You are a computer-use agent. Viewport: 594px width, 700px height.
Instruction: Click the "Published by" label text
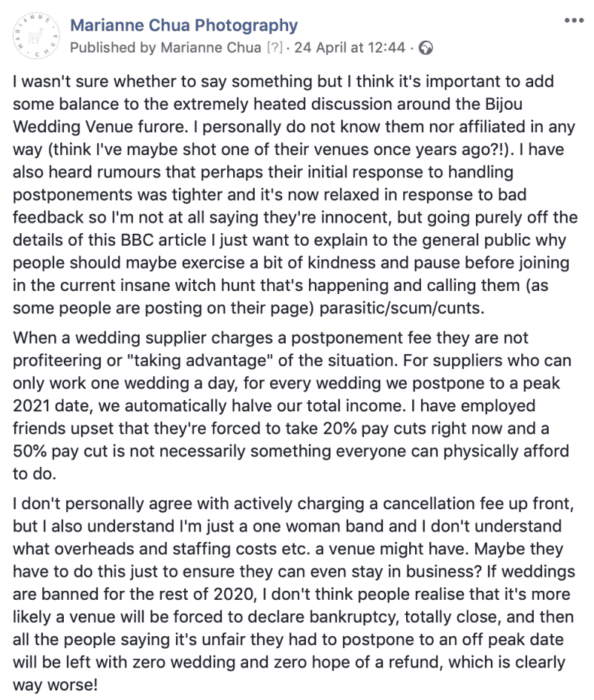[113, 48]
